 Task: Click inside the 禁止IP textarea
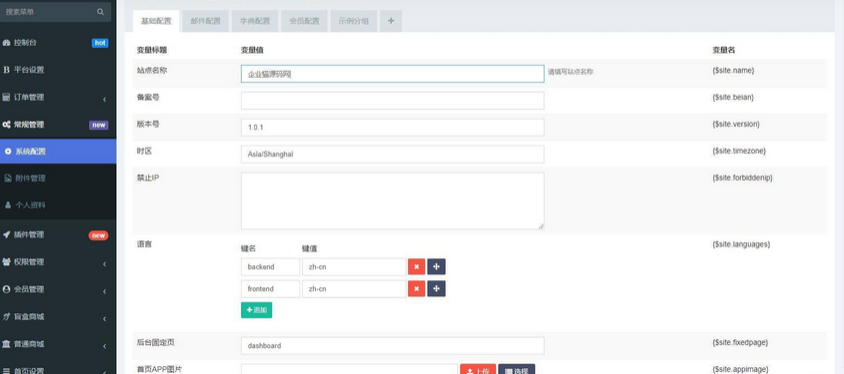pyautogui.click(x=392, y=201)
